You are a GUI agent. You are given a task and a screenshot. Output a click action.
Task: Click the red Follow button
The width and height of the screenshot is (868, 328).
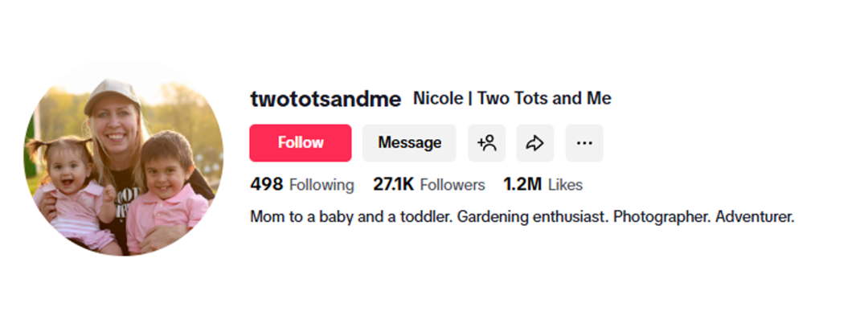(x=300, y=143)
